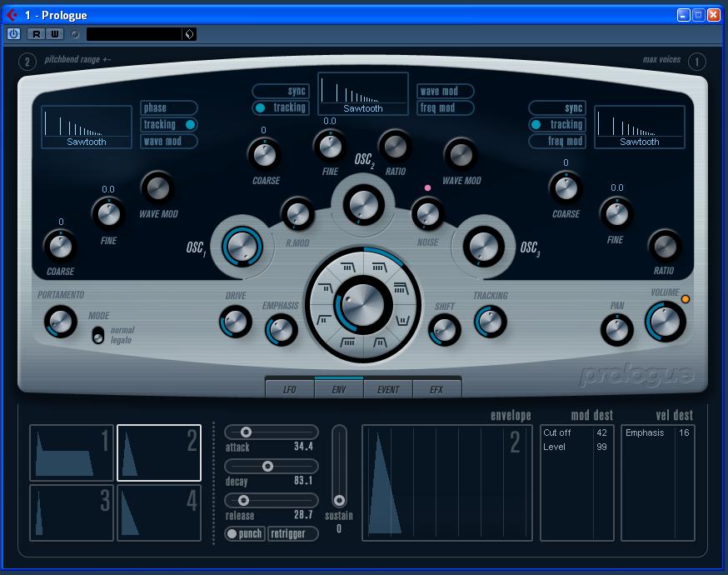Click the attack slider handle
728x575 pixels.
(x=246, y=432)
